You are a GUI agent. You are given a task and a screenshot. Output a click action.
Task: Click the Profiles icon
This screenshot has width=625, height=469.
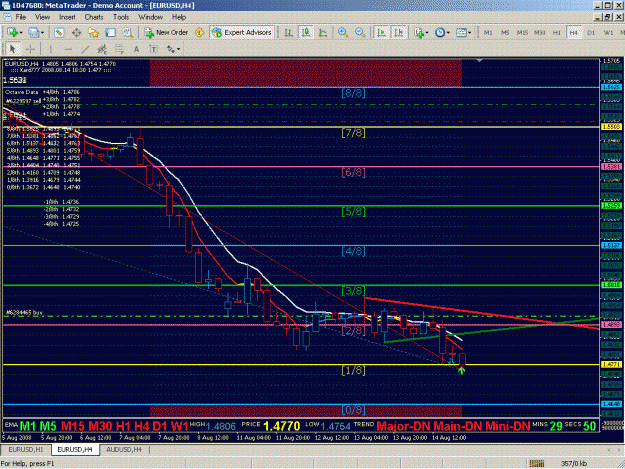coord(33,33)
